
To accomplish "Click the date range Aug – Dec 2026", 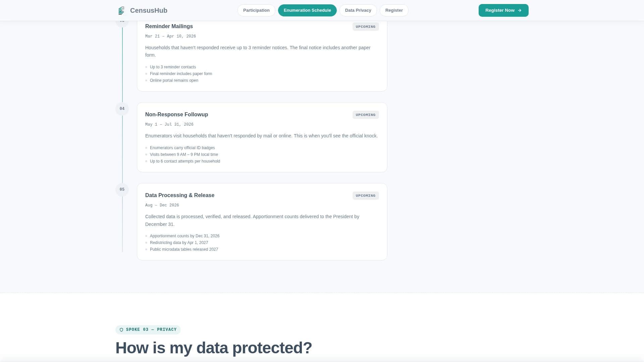I will click(162, 205).
